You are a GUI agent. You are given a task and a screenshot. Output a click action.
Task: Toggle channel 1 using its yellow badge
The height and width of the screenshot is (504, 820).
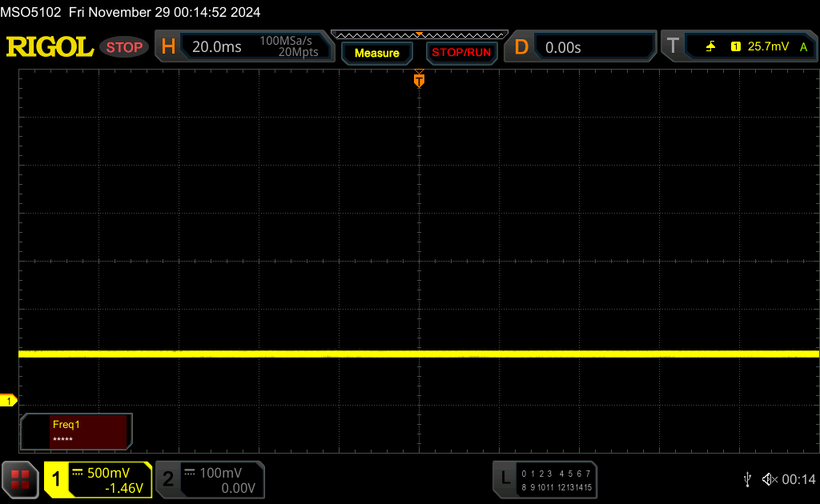pos(57,479)
